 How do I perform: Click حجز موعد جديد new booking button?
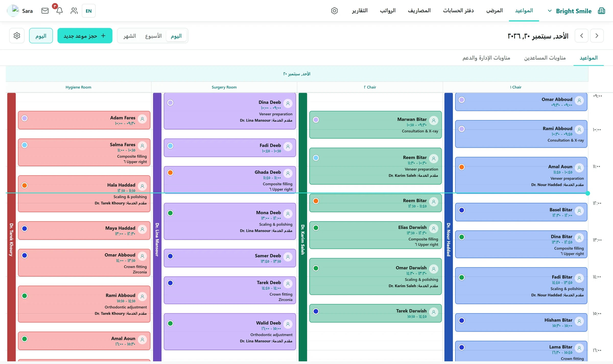coord(85,36)
